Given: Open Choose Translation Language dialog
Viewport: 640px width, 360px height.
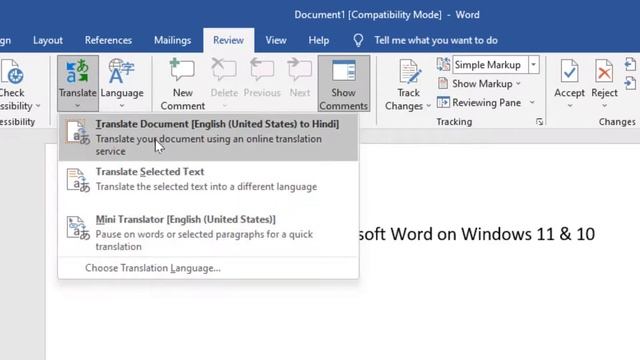Looking at the screenshot, I should [x=153, y=268].
